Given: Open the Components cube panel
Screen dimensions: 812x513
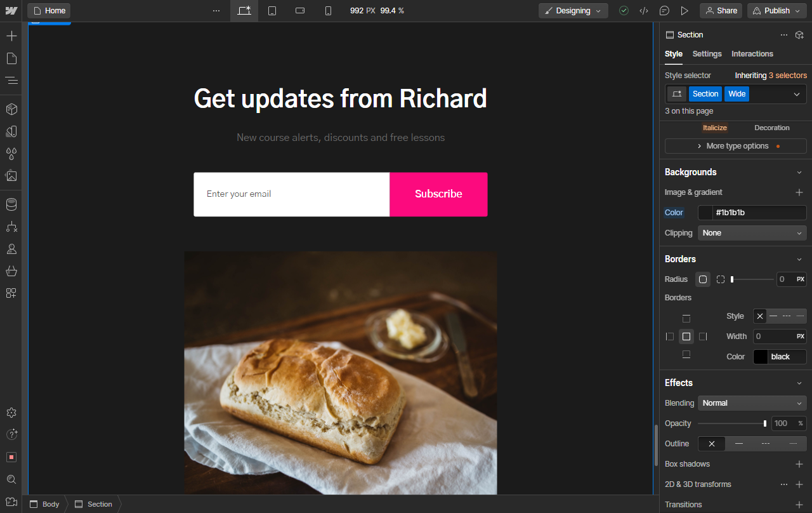Looking at the screenshot, I should (11, 109).
